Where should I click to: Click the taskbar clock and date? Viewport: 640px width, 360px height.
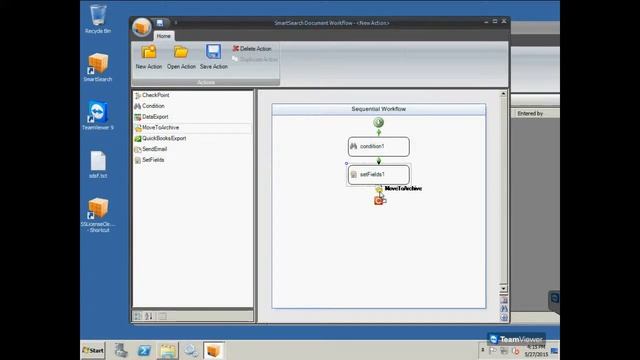(x=536, y=351)
